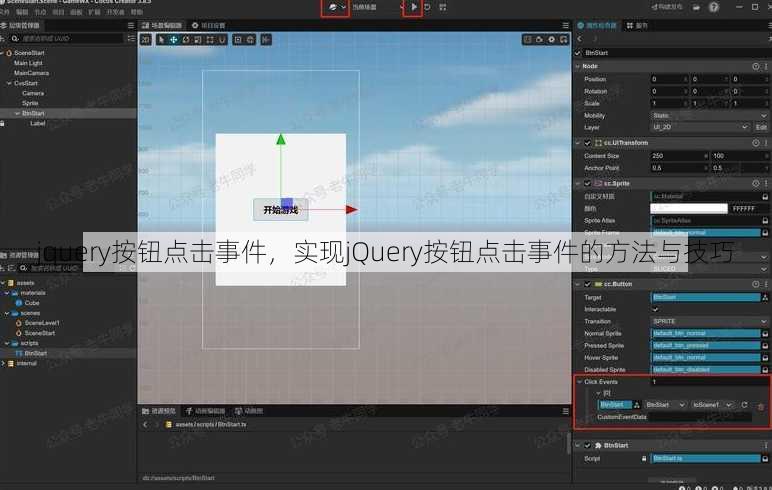Open scene gizmo settings gear icon in viewport
This screenshot has height=490, width=772.
tap(551, 39)
